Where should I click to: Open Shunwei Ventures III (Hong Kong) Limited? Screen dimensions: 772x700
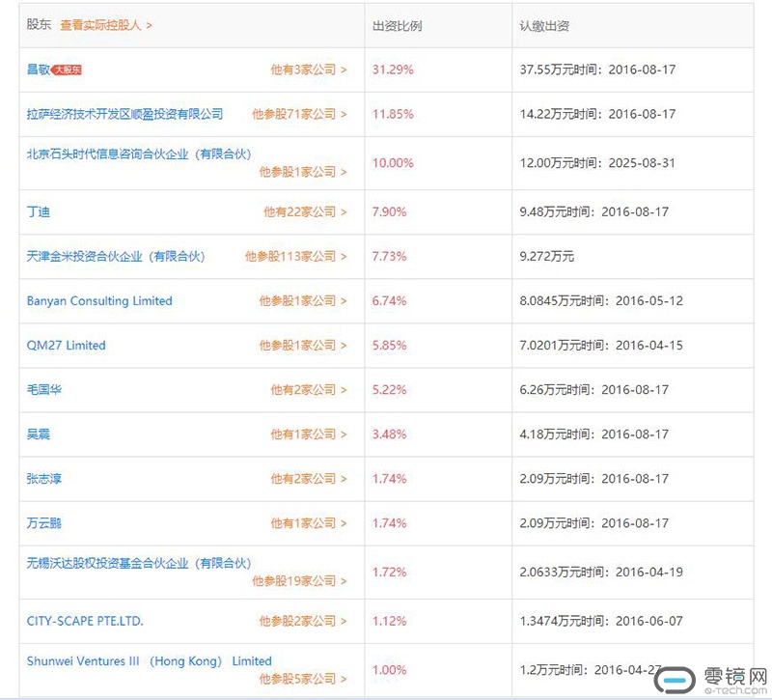[150, 661]
